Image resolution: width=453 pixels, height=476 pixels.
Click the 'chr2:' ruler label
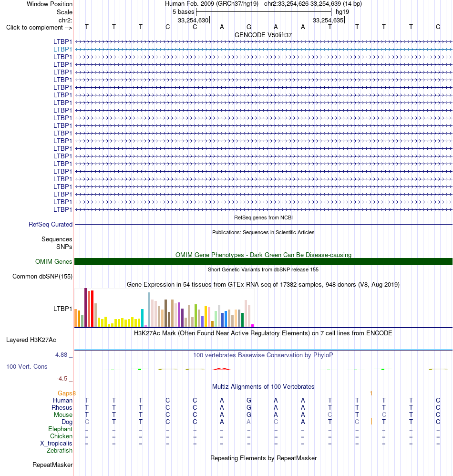(x=65, y=20)
